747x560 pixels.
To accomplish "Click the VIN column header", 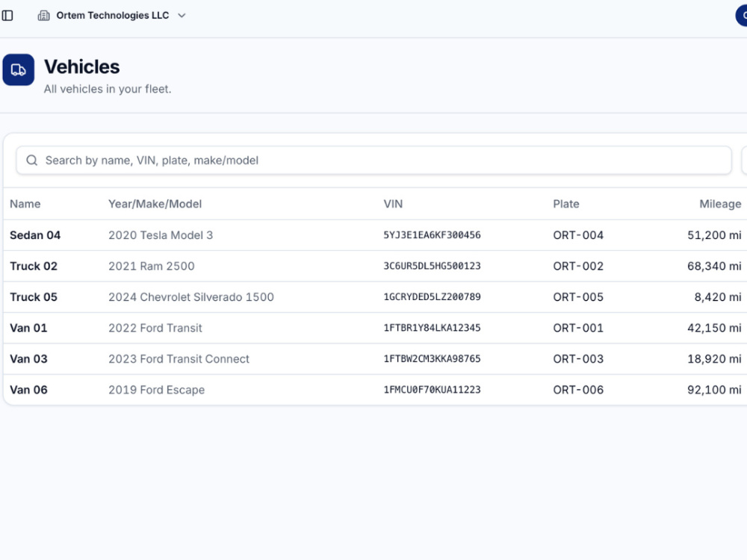I will pyautogui.click(x=393, y=204).
